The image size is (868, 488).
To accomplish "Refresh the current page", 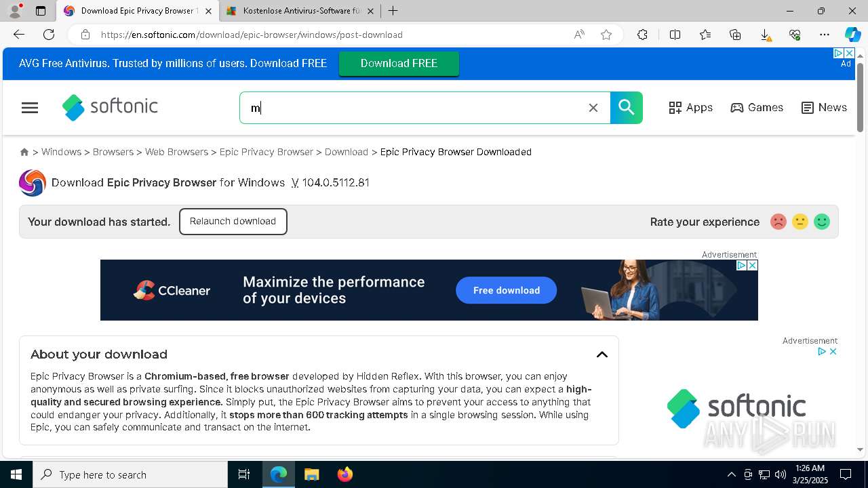I will click(49, 35).
